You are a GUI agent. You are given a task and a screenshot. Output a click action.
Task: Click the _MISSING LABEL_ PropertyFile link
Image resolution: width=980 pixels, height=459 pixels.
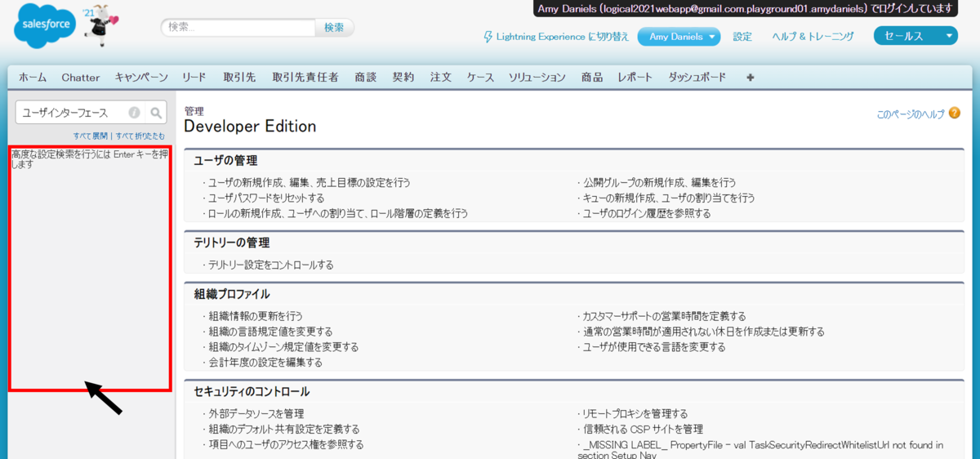(759, 450)
